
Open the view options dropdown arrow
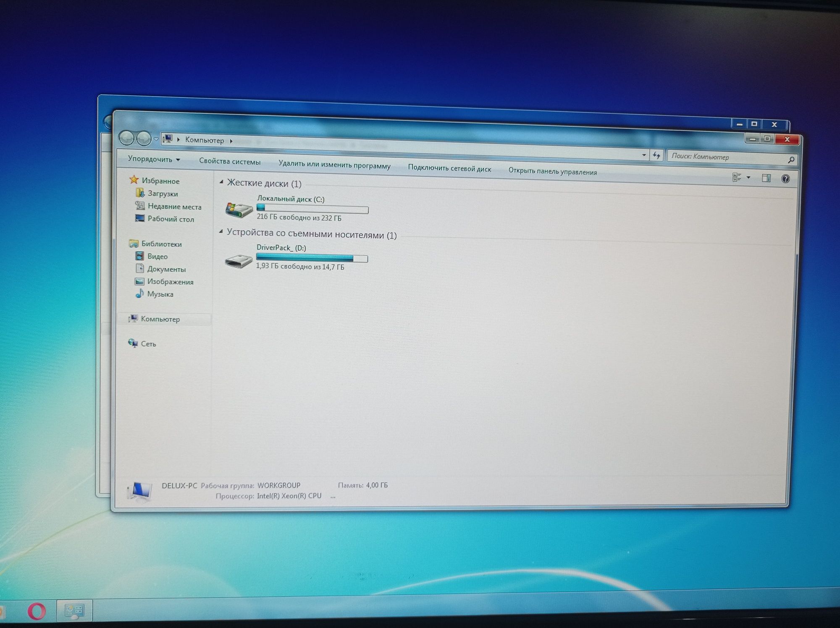pyautogui.click(x=748, y=178)
